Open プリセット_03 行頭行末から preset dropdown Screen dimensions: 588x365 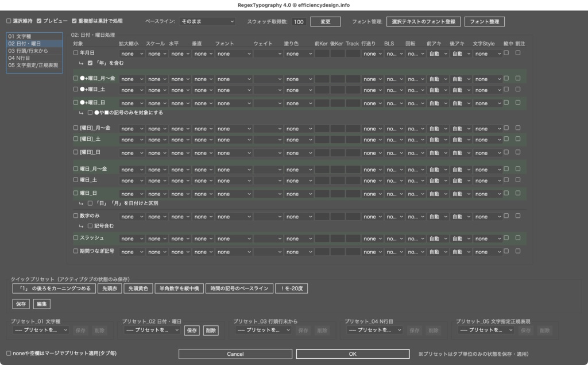tap(263, 330)
